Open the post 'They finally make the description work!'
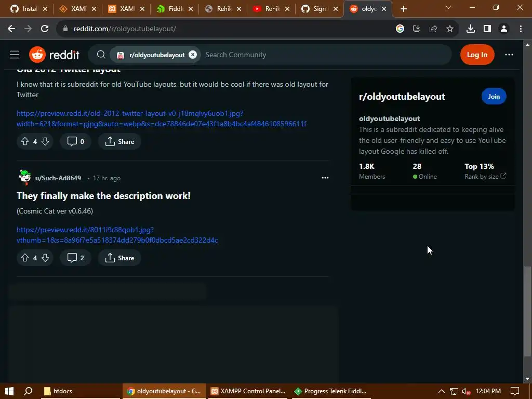Image resolution: width=532 pixels, height=399 pixels. 103,196
